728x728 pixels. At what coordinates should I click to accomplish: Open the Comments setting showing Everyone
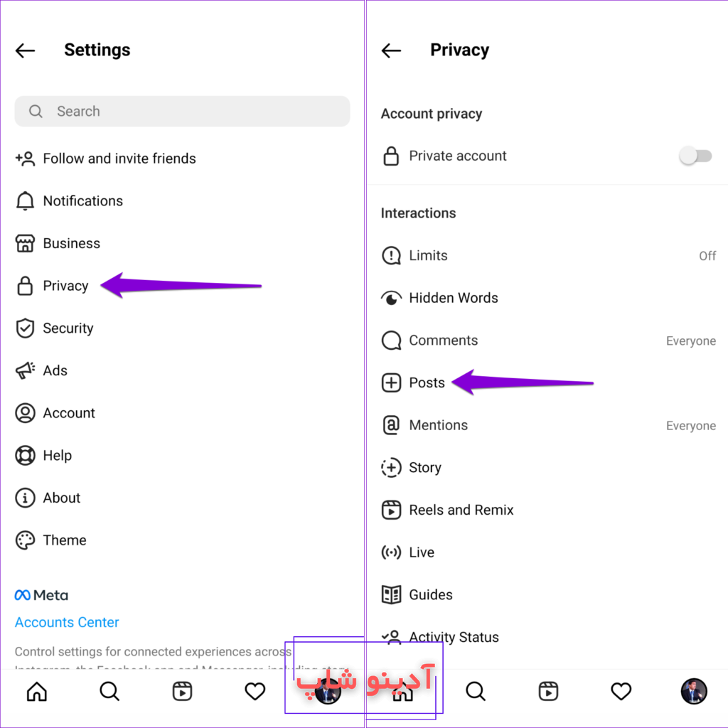click(548, 341)
